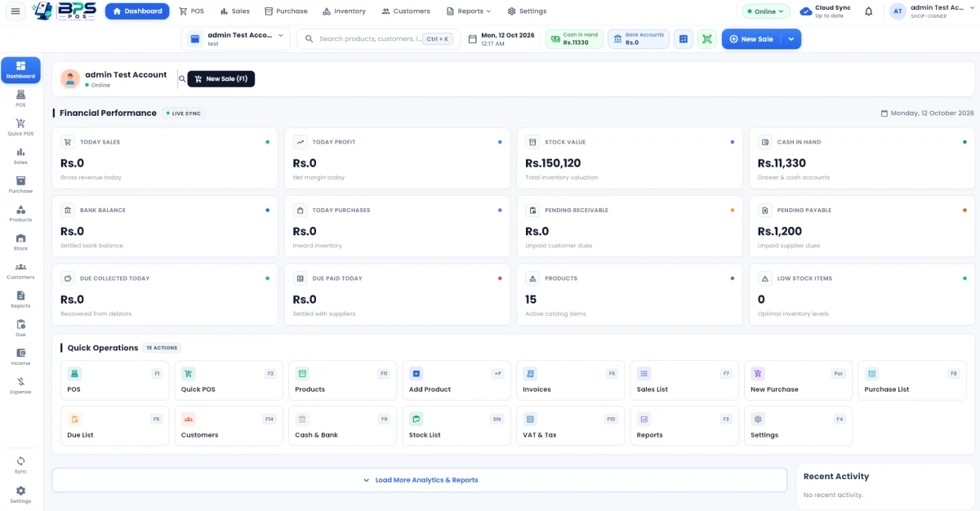Viewport: 980px width, 511px height.
Task: Open Sales in the top navigation
Action: tap(234, 11)
